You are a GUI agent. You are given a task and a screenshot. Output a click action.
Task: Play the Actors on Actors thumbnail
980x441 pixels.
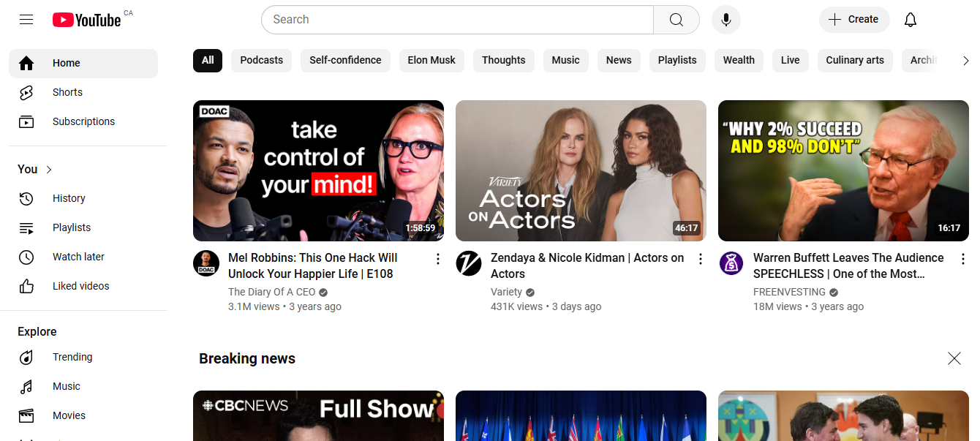point(581,170)
